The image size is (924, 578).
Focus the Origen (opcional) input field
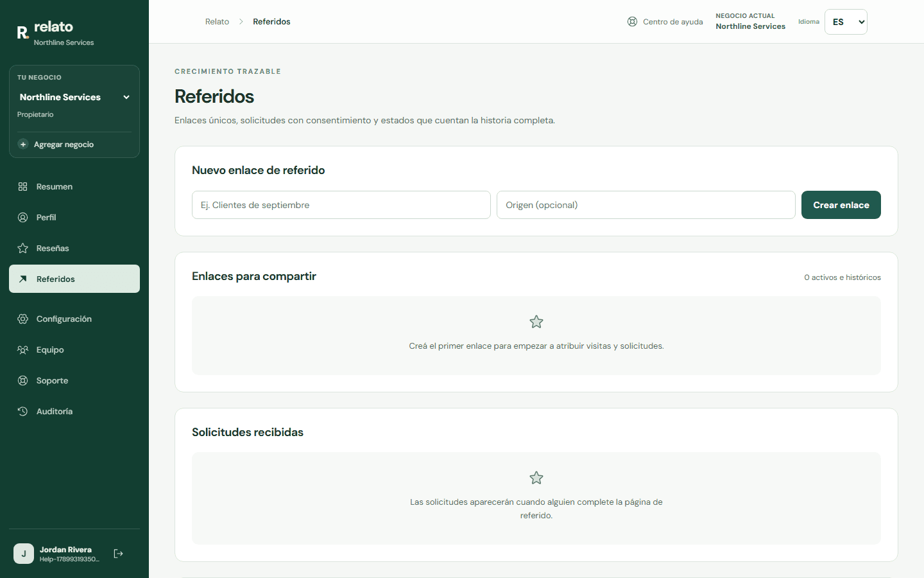pos(646,205)
